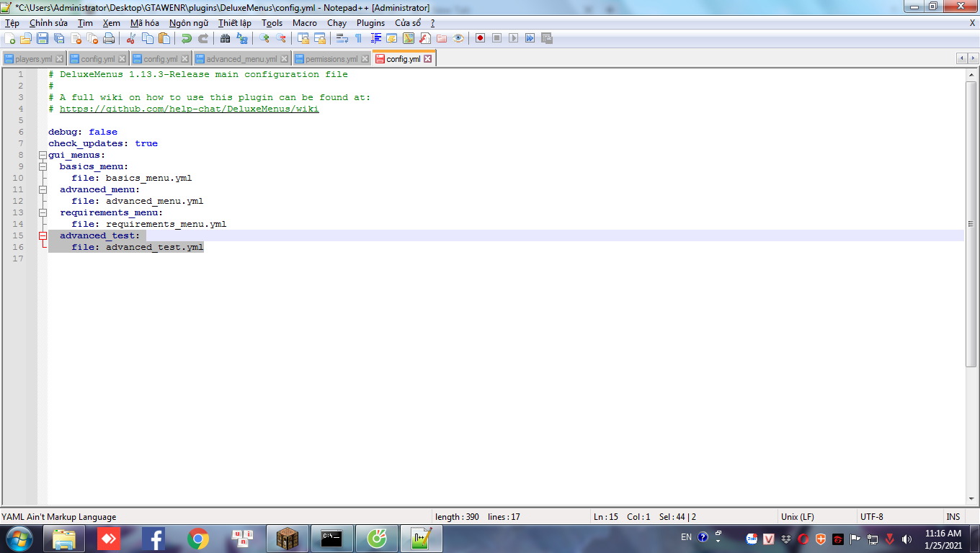This screenshot has width=980, height=553.
Task: Click the Zoom In magnifier icon
Action: 264,38
